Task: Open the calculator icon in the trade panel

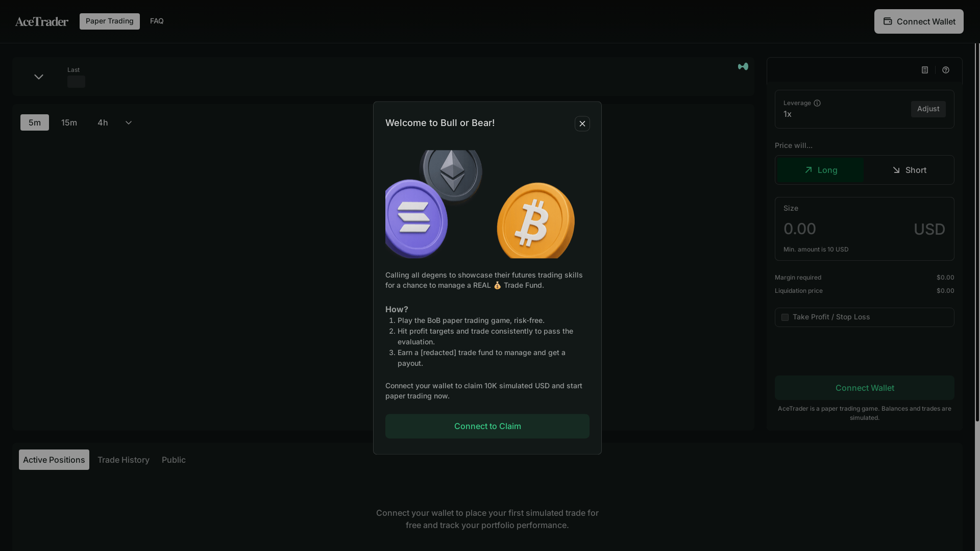Action: coord(925,70)
